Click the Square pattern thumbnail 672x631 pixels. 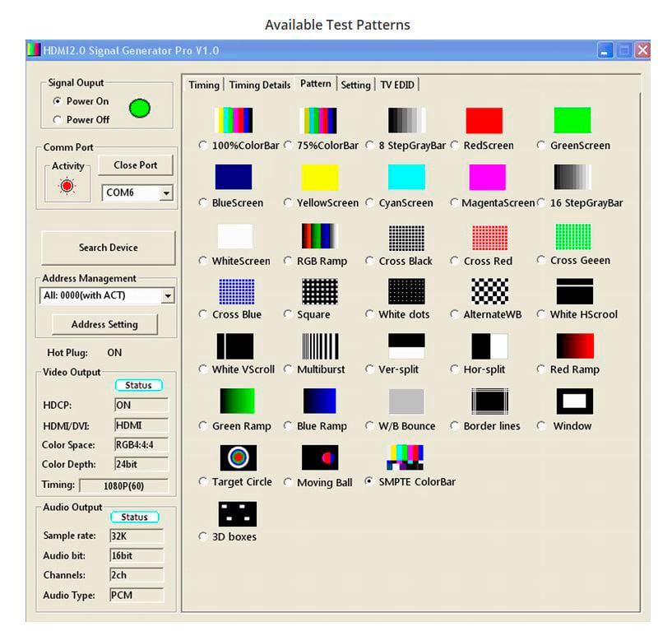coord(320,291)
